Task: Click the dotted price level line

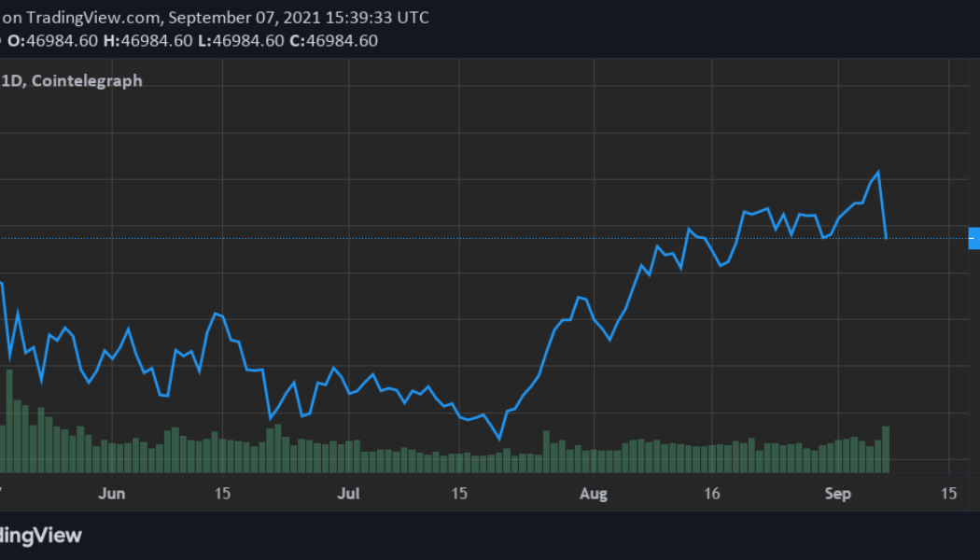Action: click(467, 240)
